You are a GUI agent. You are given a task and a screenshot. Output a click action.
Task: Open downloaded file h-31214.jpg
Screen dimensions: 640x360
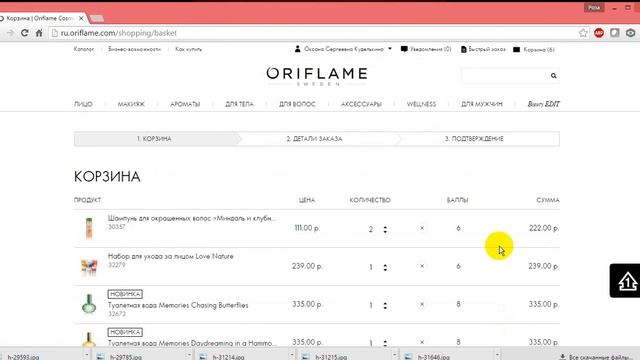(228, 357)
